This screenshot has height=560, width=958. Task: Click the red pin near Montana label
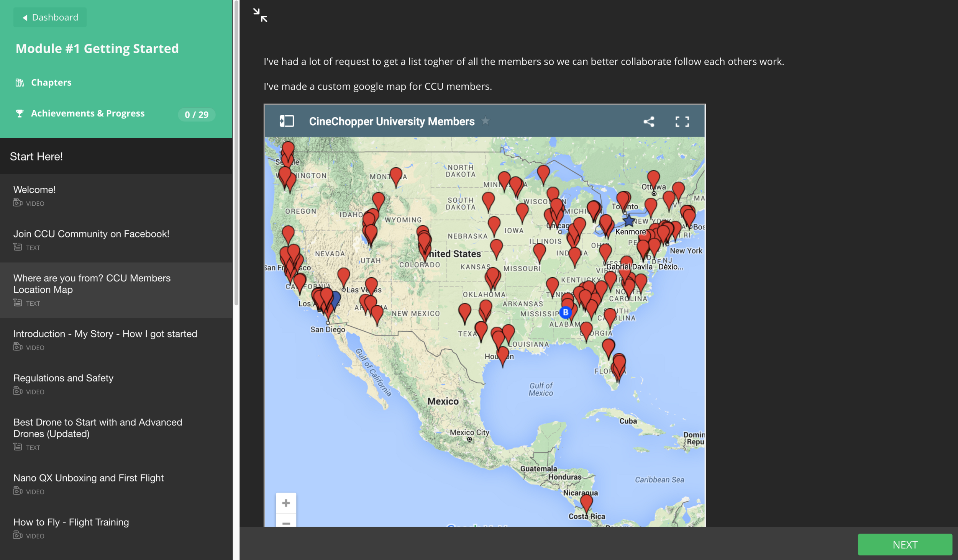(x=396, y=176)
